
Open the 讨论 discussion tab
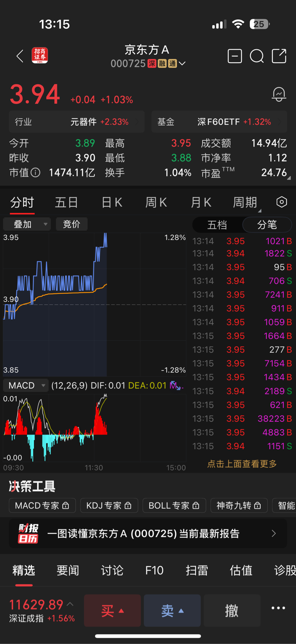[112, 570]
